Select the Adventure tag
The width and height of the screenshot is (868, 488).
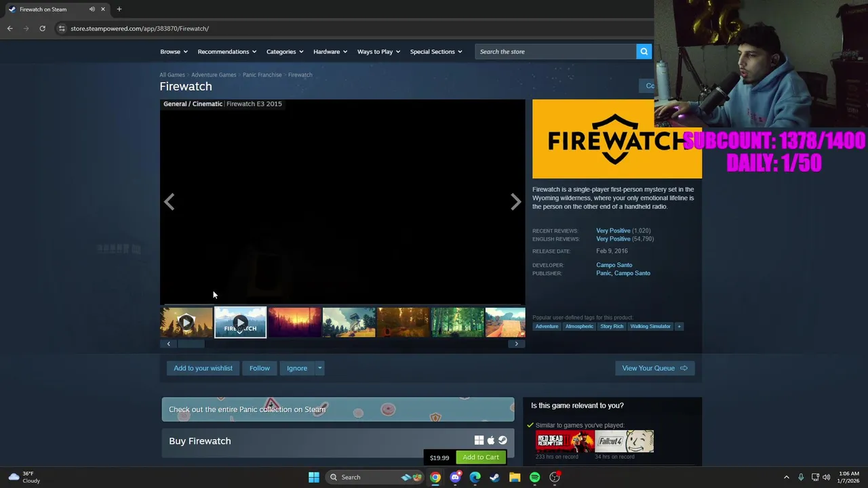(x=547, y=327)
